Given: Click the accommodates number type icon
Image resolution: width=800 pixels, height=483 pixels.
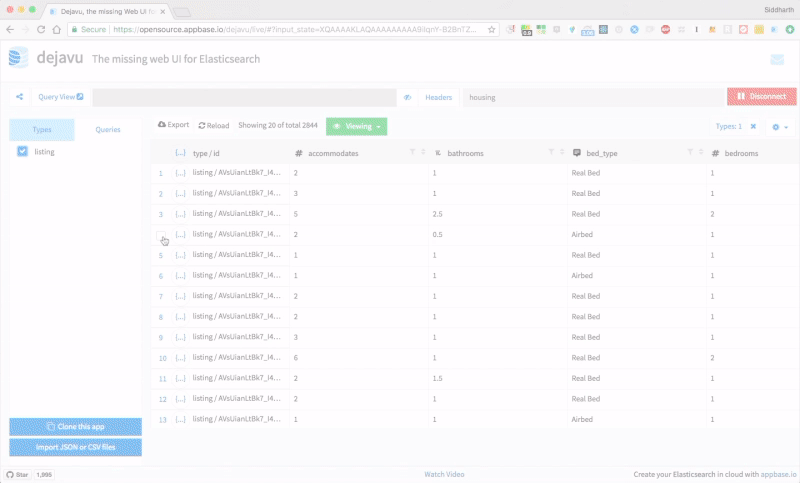Looking at the screenshot, I should tap(298, 153).
